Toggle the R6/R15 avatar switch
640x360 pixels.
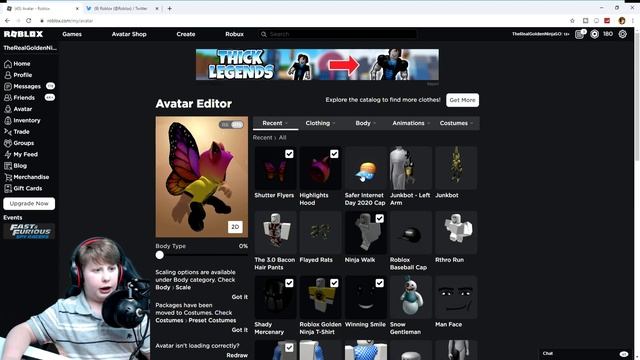pos(231,124)
